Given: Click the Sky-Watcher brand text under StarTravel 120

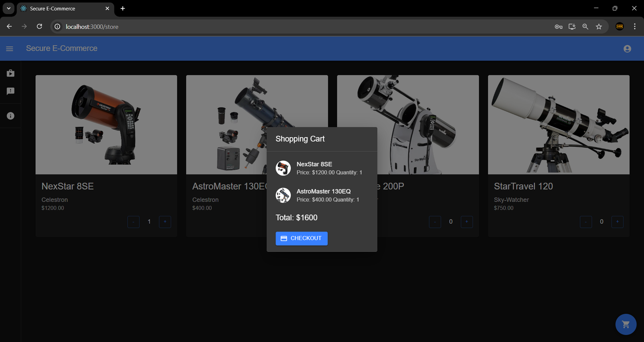Looking at the screenshot, I should [511, 200].
